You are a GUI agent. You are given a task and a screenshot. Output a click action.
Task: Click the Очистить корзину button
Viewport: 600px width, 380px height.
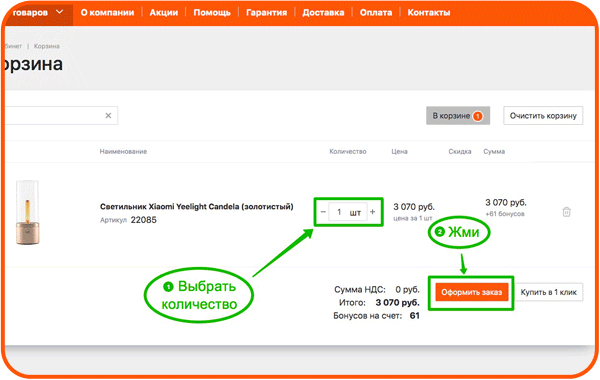(543, 116)
